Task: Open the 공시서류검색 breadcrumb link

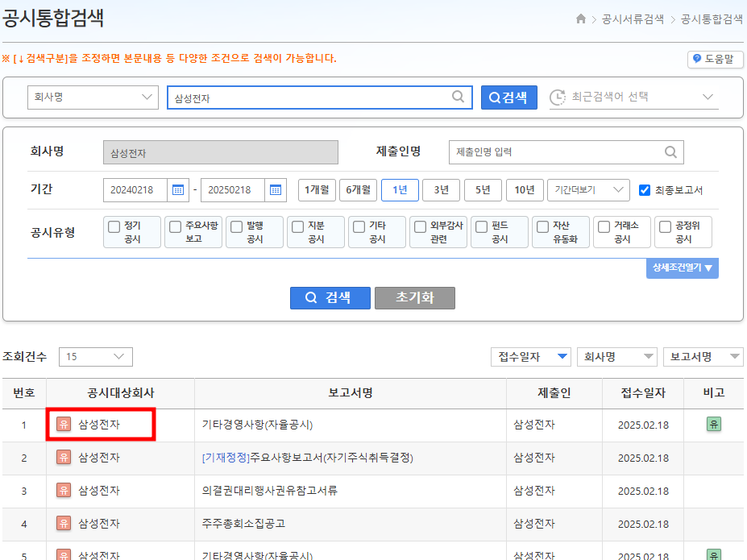Action: point(633,19)
